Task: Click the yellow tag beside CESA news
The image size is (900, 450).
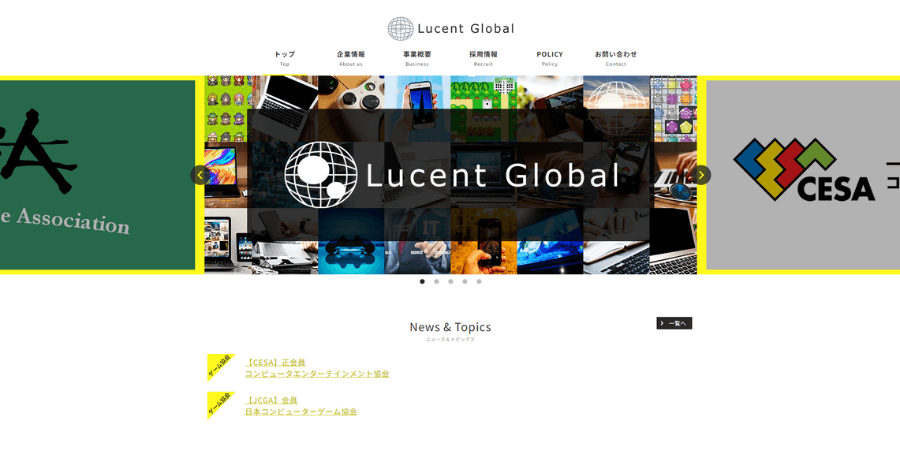Action: pyautogui.click(x=219, y=367)
